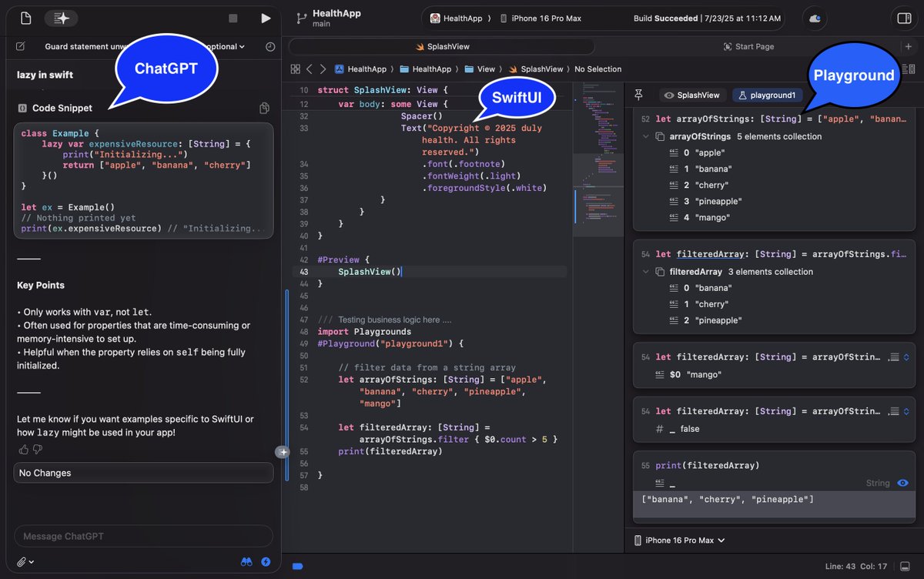This screenshot has height=579, width=924.
Task: Click the SplashView breadcrumb in jump bar
Action: 535,69
